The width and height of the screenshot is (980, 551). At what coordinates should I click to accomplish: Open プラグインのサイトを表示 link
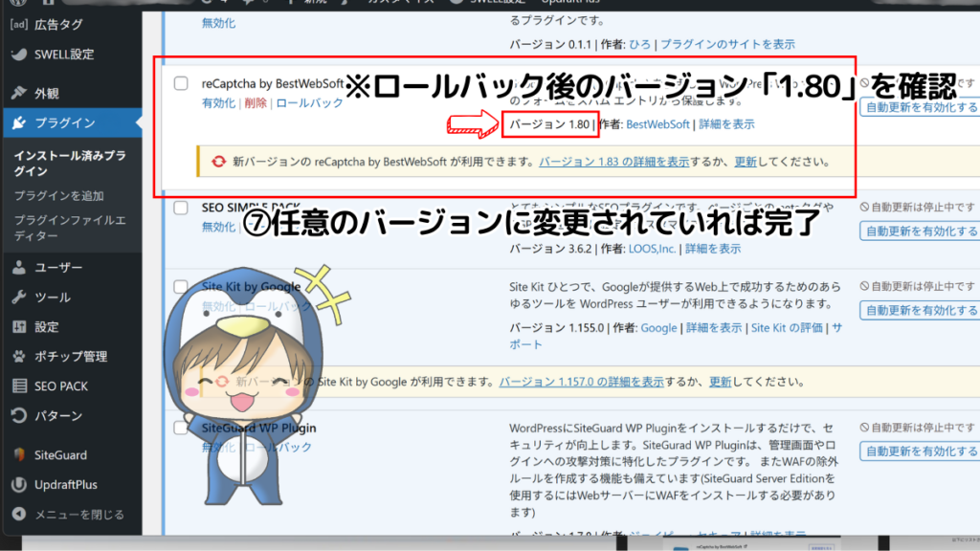727,44
